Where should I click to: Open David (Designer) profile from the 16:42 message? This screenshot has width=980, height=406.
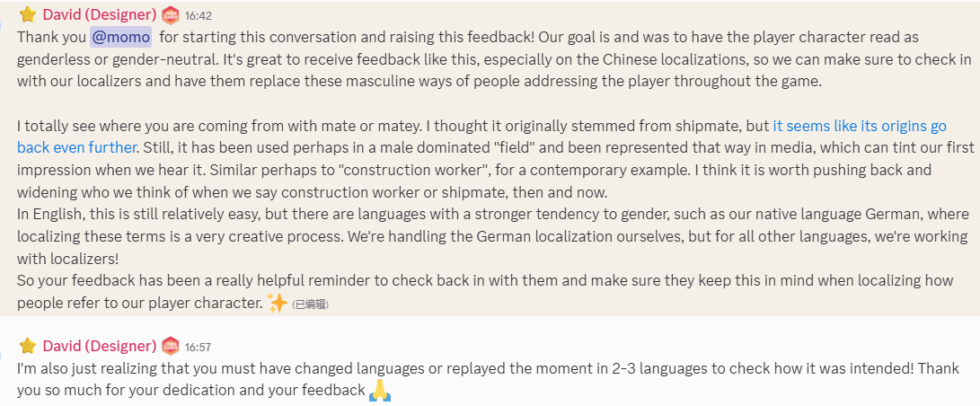pos(99,14)
